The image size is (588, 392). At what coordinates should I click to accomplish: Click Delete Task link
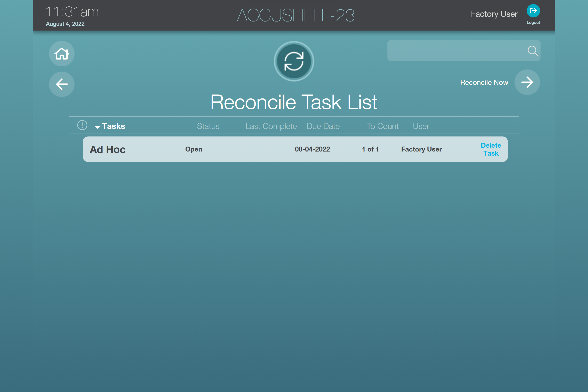tap(490, 149)
